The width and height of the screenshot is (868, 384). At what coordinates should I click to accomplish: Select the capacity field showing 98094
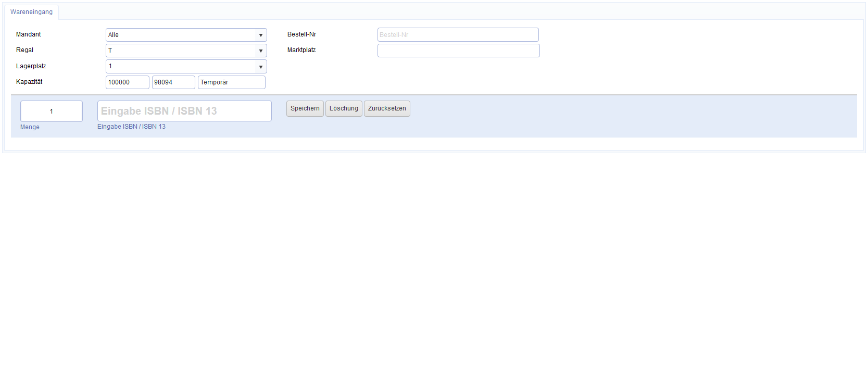[x=173, y=82]
